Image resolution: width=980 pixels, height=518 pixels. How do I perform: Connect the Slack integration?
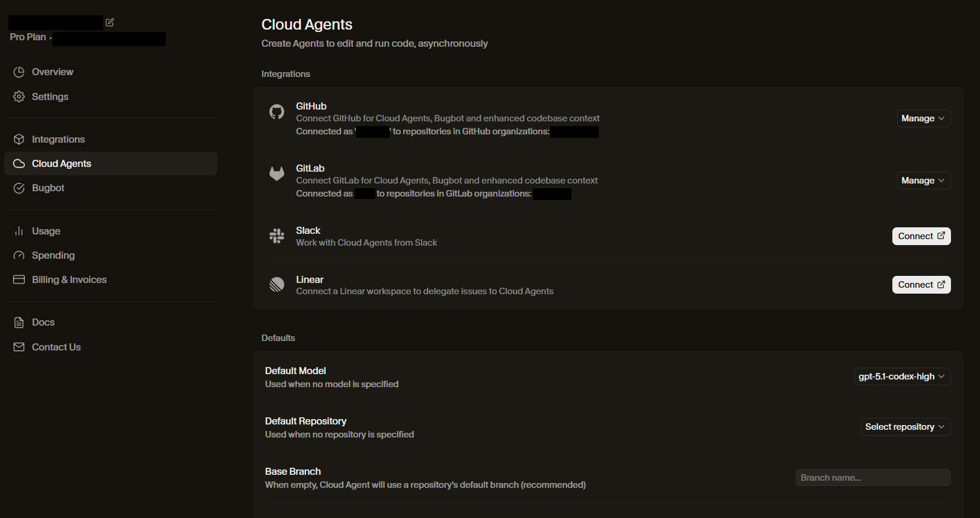[921, 236]
